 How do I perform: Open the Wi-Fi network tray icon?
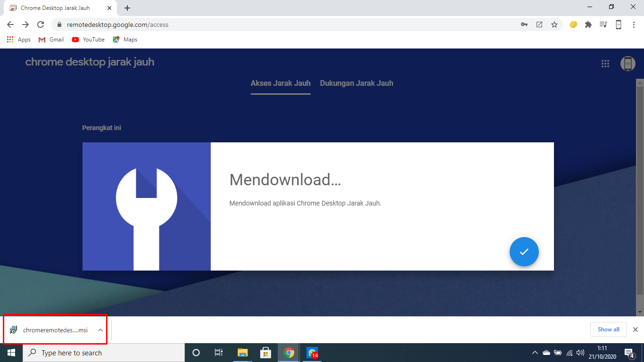click(x=570, y=353)
